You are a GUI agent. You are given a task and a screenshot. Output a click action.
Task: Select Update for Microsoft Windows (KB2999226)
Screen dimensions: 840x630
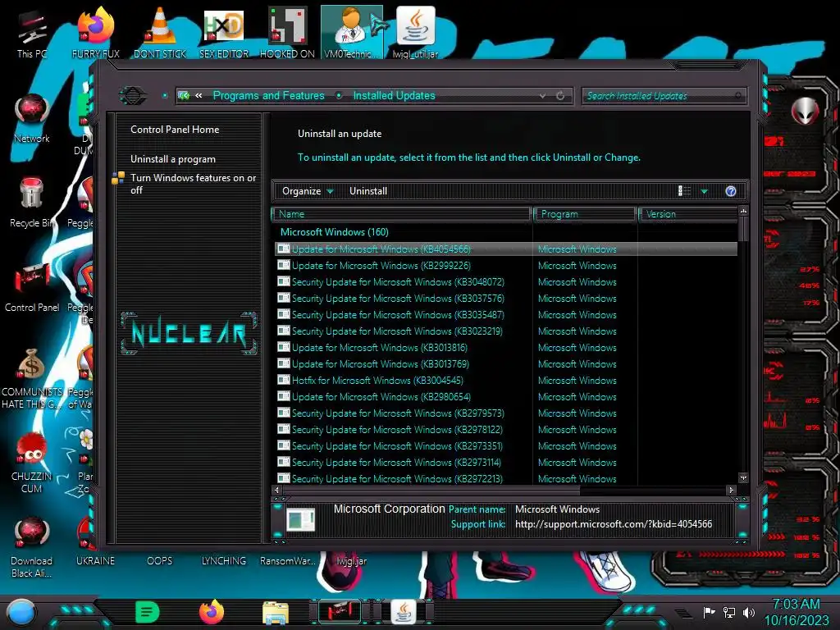coord(506,266)
